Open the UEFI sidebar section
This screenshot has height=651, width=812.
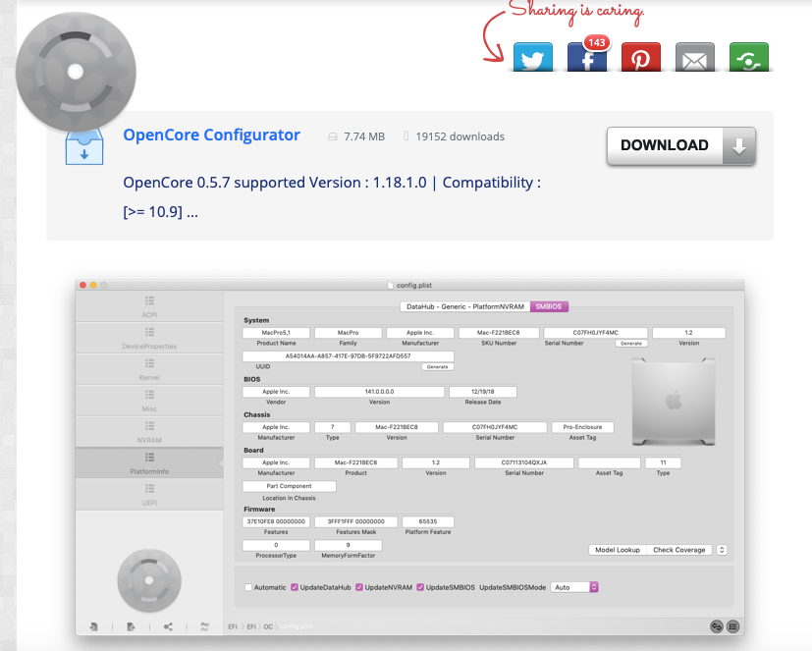click(149, 495)
